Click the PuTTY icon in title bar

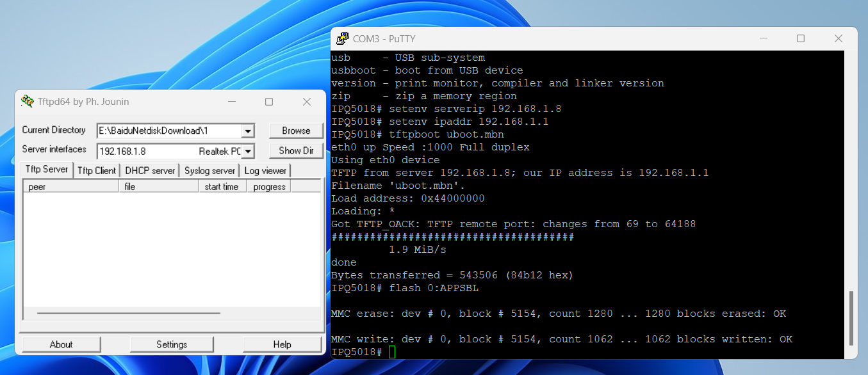point(343,38)
